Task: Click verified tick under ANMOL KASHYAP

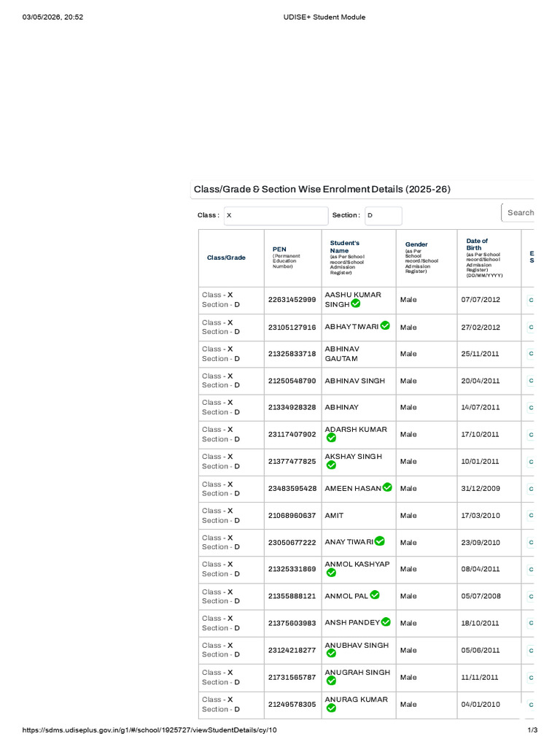Action: (x=332, y=573)
